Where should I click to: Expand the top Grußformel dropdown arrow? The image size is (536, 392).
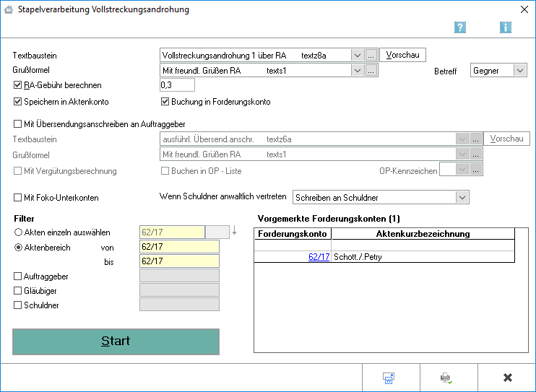(x=358, y=71)
